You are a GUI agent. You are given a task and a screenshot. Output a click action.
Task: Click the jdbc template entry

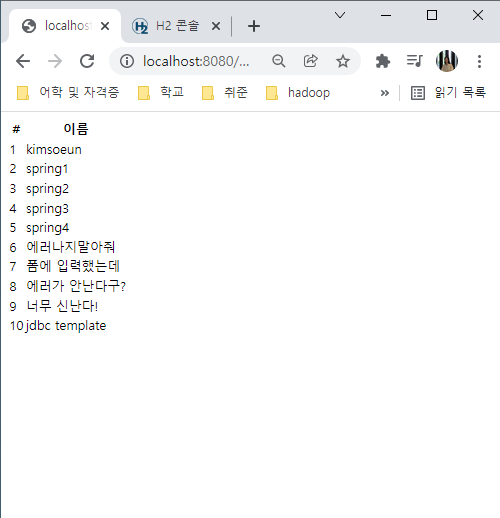click(66, 326)
